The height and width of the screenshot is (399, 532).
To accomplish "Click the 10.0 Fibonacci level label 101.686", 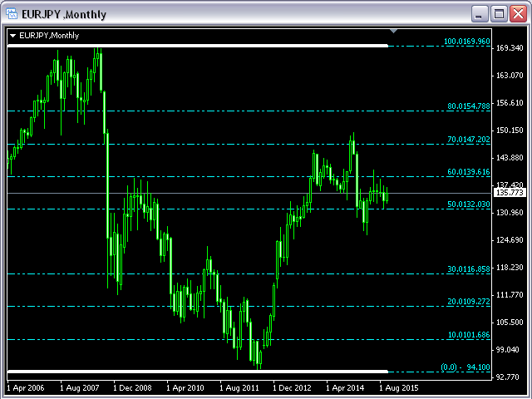I will coord(469,335).
